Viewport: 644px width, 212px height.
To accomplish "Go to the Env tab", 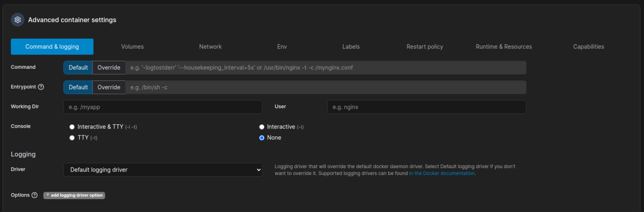I will tap(282, 46).
